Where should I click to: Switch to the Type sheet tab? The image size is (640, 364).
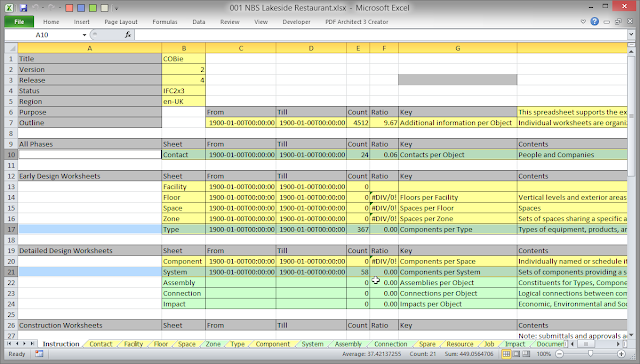pyautogui.click(x=238, y=344)
